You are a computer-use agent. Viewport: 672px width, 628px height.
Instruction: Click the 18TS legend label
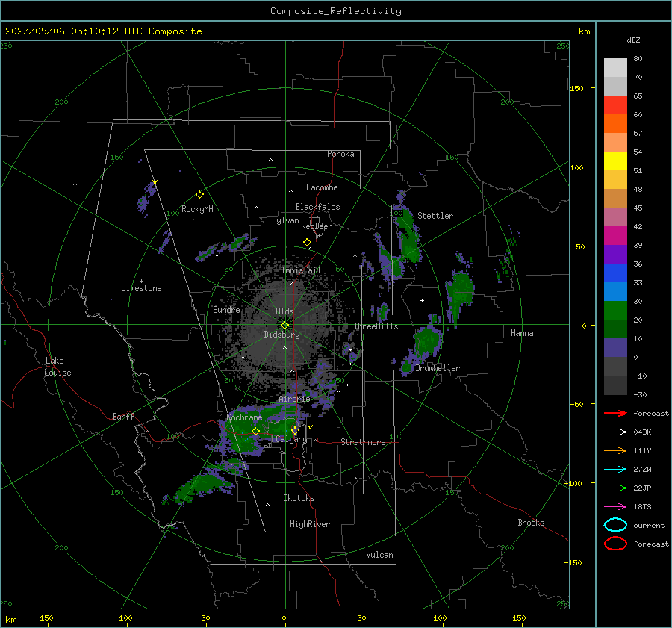coord(642,507)
